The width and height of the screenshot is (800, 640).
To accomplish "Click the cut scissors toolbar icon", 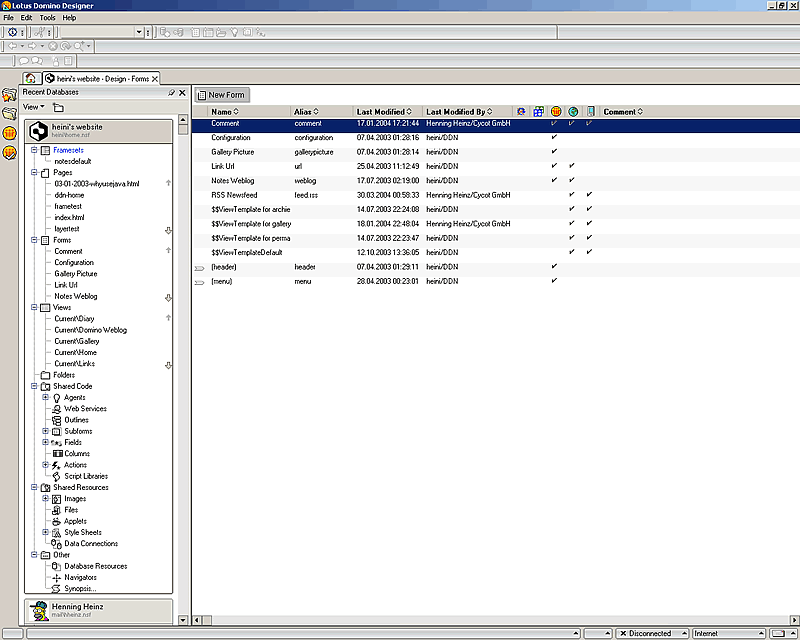I will [39, 32].
